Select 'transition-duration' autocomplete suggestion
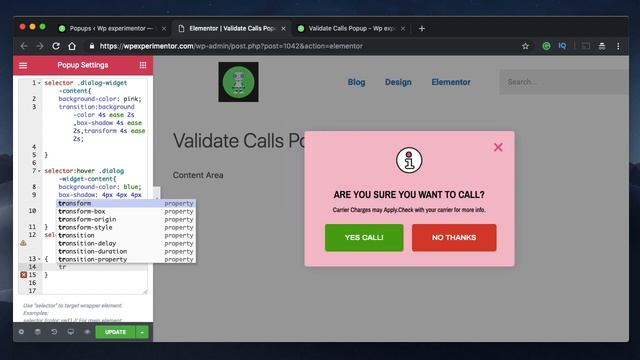640x360 pixels. pos(126,251)
